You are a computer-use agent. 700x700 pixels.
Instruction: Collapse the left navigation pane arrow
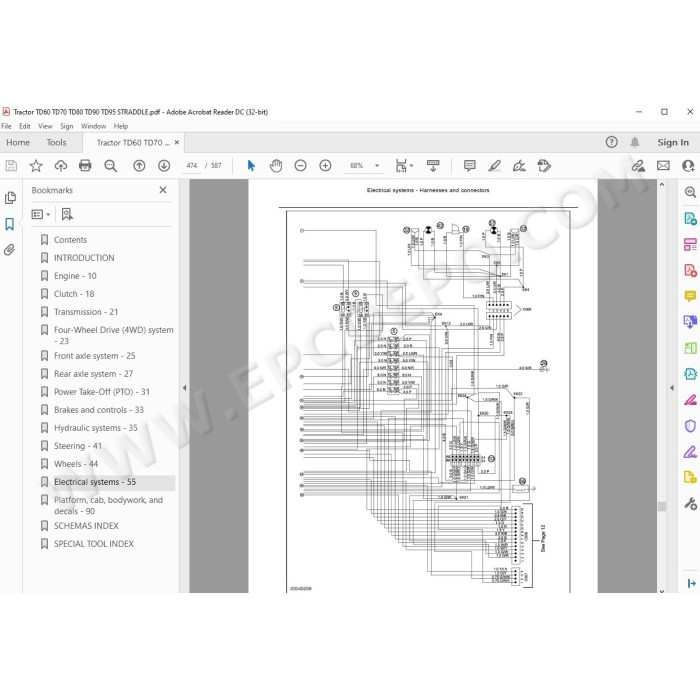click(184, 388)
